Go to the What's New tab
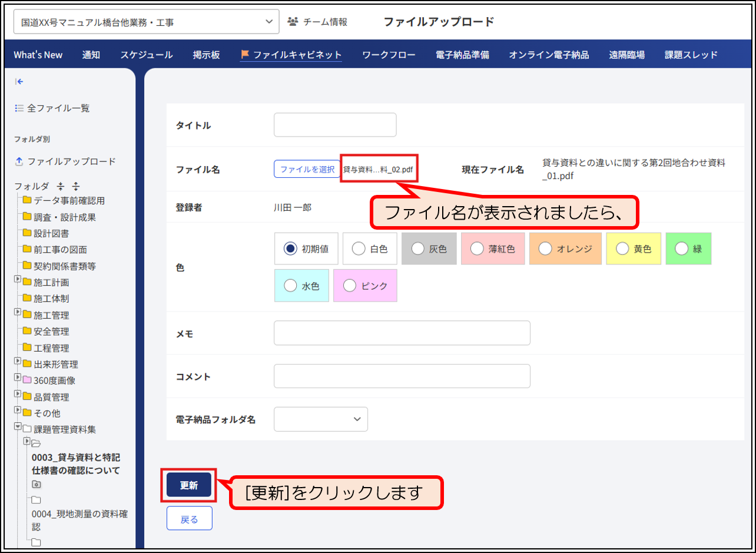The height and width of the screenshot is (553, 756). coord(38,55)
